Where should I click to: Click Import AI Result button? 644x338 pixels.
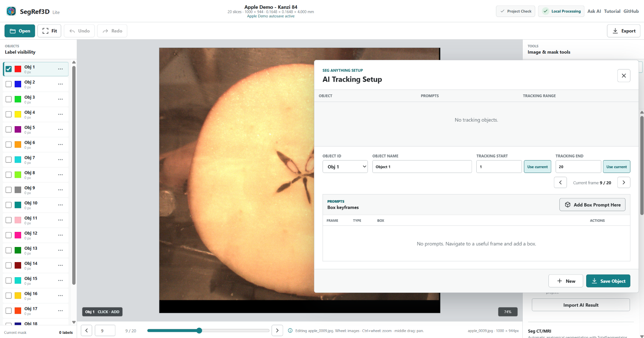tap(581, 305)
